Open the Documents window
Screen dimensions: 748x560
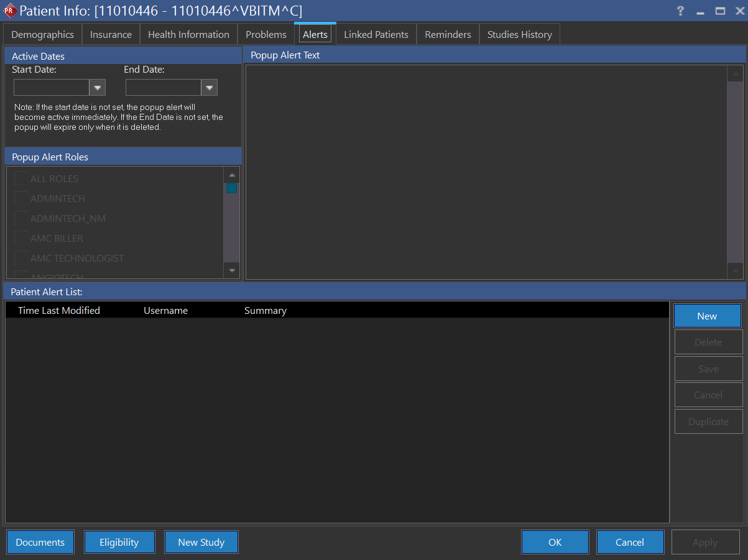[40, 541]
